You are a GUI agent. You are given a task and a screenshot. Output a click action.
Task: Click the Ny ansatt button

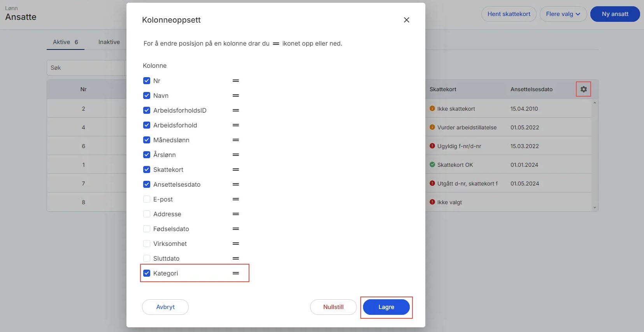[x=615, y=14]
